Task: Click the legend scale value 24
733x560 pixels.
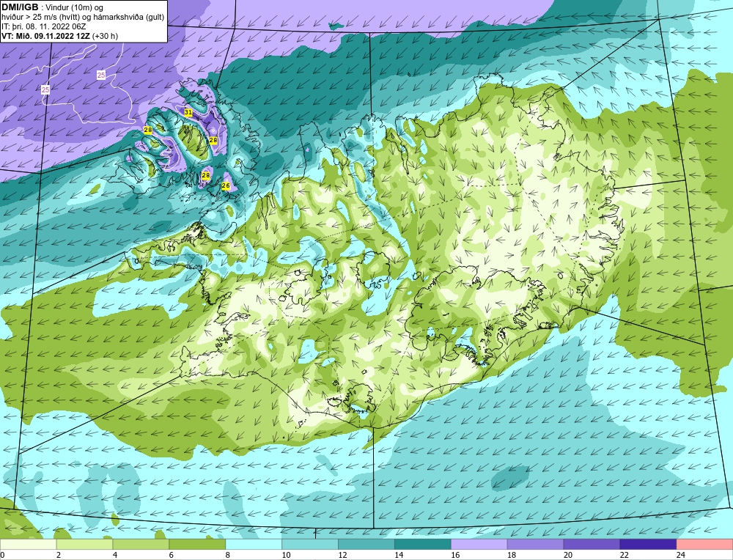Action: (681, 556)
